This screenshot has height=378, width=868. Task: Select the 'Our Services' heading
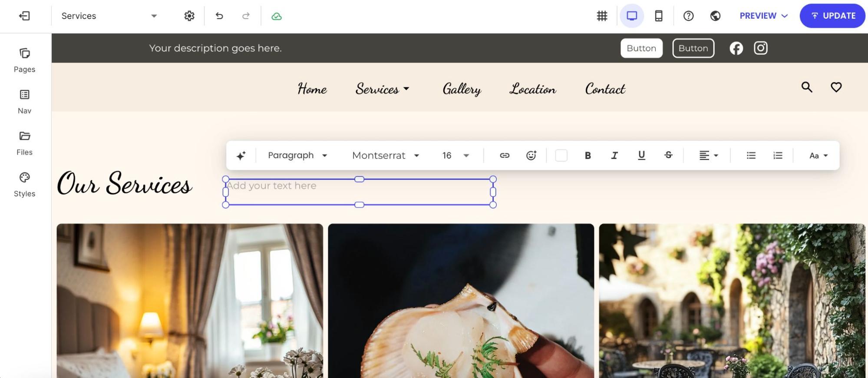[x=125, y=183]
